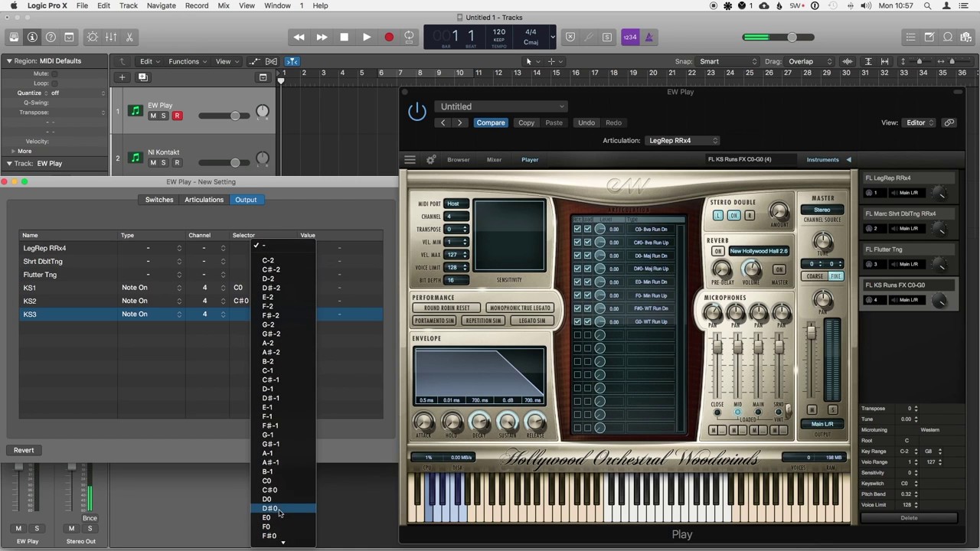The width and height of the screenshot is (980, 551).
Task: Mute the EW Play track
Action: pos(153,116)
